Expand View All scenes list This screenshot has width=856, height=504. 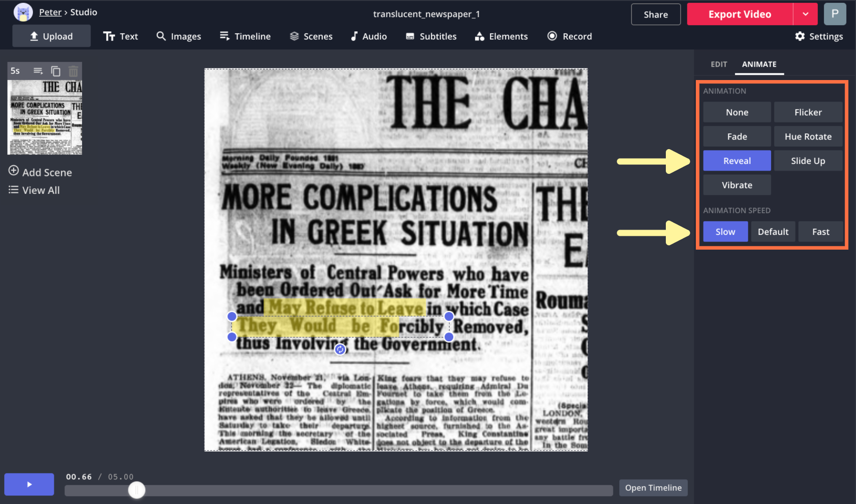click(34, 190)
